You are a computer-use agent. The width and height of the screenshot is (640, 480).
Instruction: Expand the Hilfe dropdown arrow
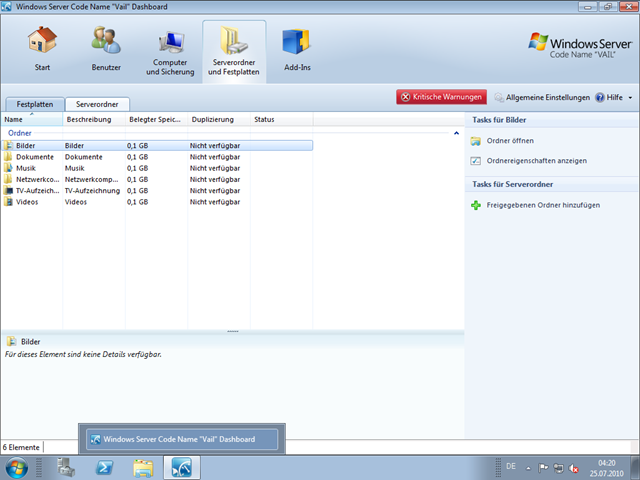630,98
